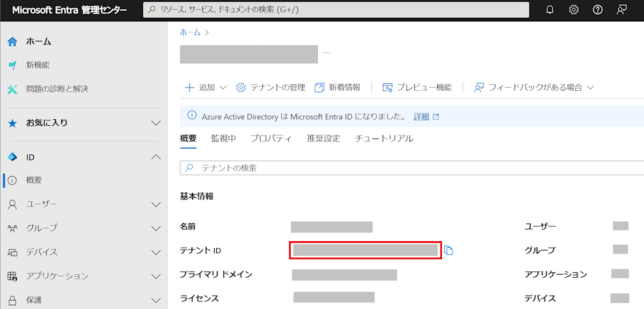The width and height of the screenshot is (644, 309).
Task: Click the グループ count label in summary
Action: [x=540, y=250]
